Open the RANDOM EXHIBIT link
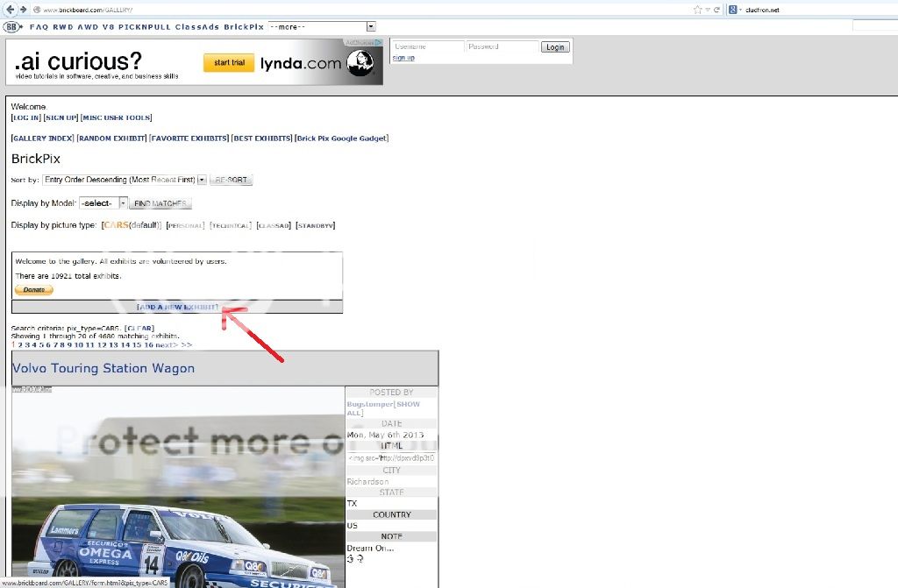Viewport: 898px width, 588px height. (x=112, y=138)
